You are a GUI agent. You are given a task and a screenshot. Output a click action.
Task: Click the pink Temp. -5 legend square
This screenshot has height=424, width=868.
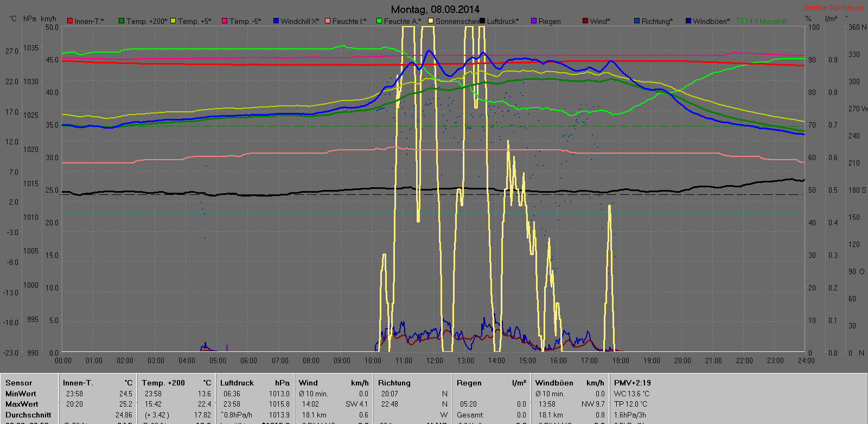225,21
